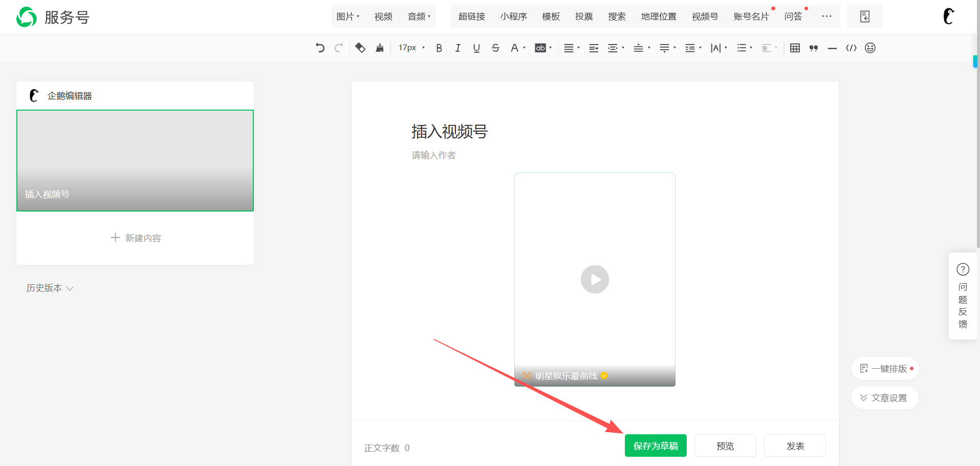Insert a blockquote with the quote icon

(814, 48)
